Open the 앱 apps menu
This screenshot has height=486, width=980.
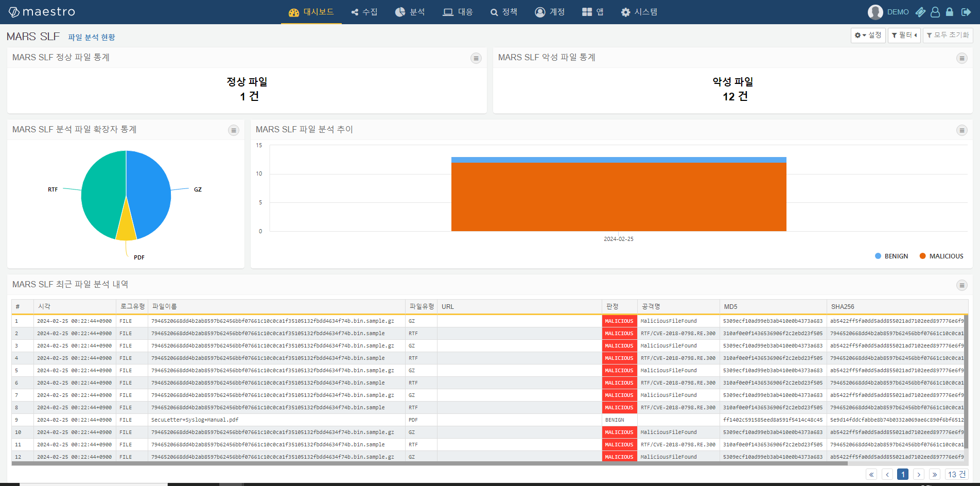[x=593, y=12]
